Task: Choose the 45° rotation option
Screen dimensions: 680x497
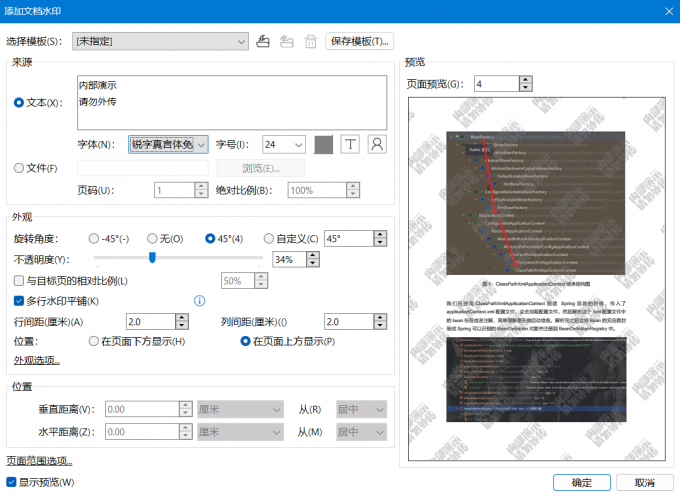Action: pyautogui.click(x=210, y=239)
